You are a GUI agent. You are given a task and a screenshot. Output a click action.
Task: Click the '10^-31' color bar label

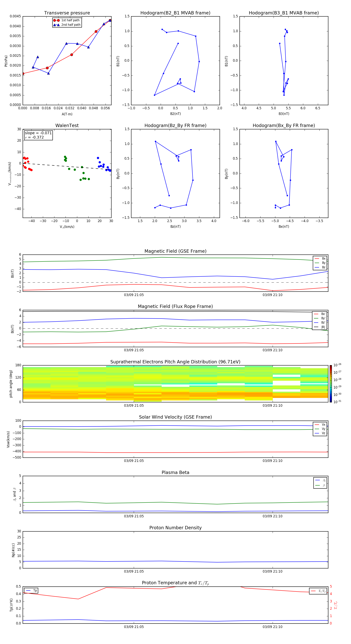click(x=337, y=402)
